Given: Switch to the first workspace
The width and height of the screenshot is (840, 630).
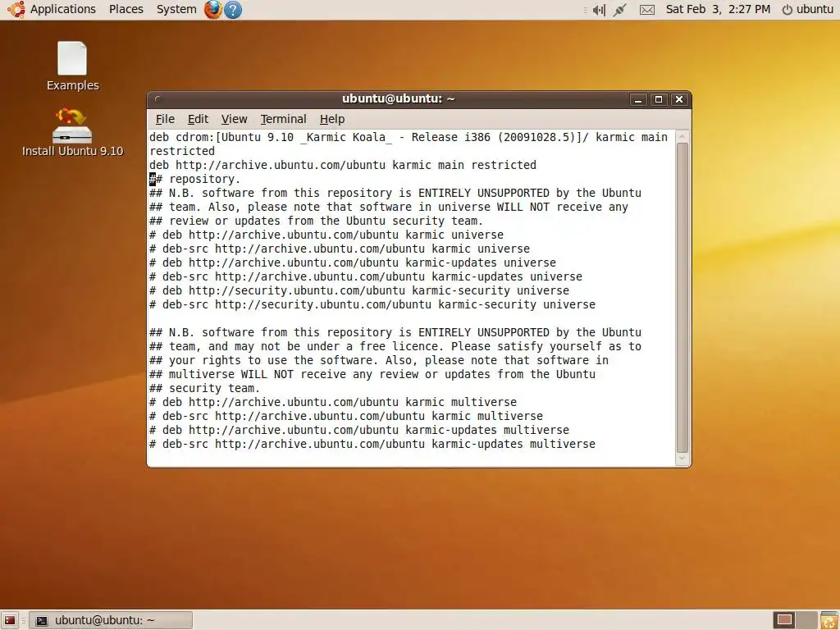Looking at the screenshot, I should tap(785, 620).
